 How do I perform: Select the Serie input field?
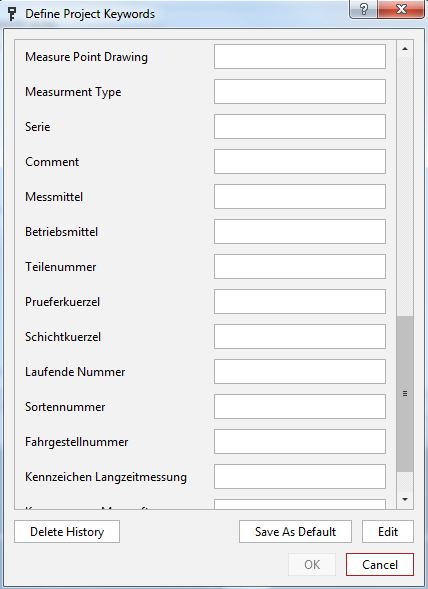[x=300, y=127]
